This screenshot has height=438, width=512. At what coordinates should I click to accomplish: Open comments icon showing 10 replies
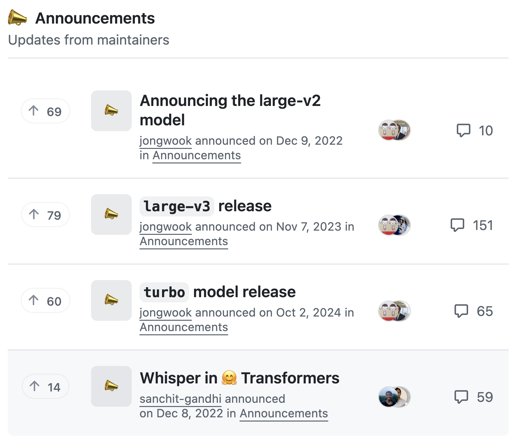pos(463,130)
